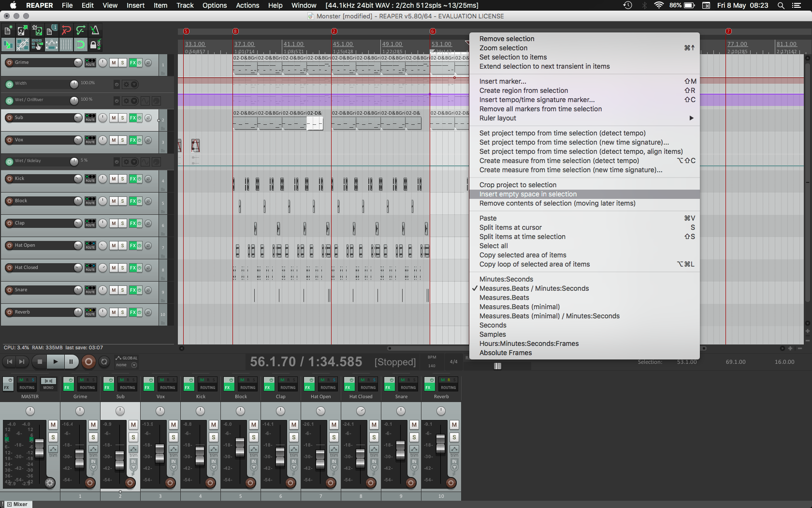Toggle the item grouping toolbar icon
Image resolution: width=812 pixels, height=508 pixels.
[22, 45]
